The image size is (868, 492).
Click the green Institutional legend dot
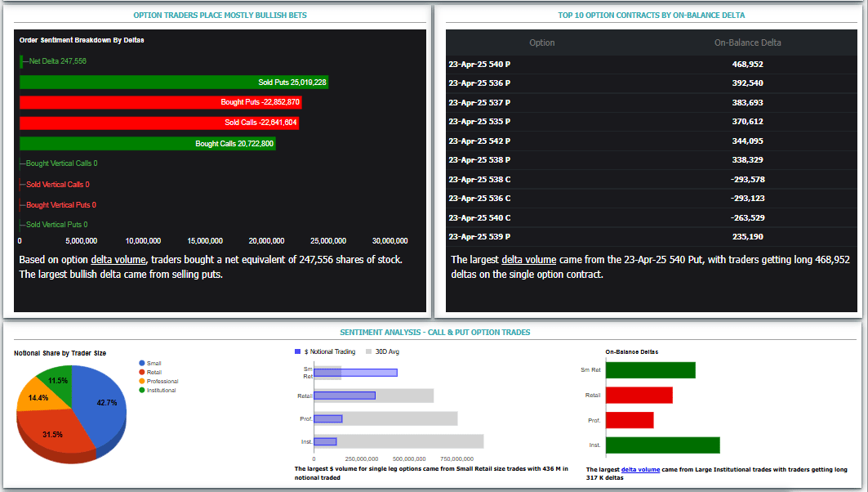(x=142, y=390)
